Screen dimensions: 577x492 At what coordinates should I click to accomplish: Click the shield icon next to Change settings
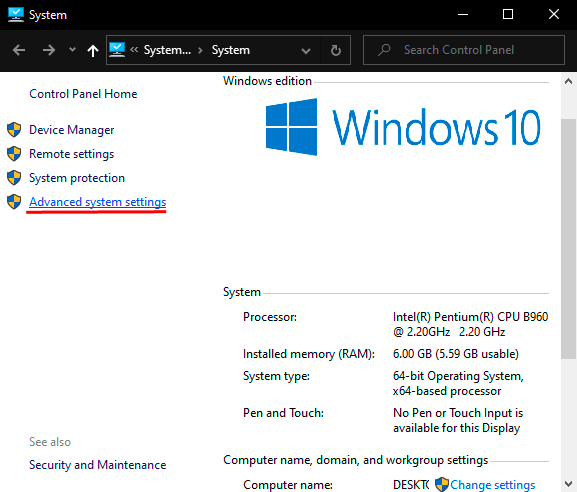pyautogui.click(x=442, y=484)
